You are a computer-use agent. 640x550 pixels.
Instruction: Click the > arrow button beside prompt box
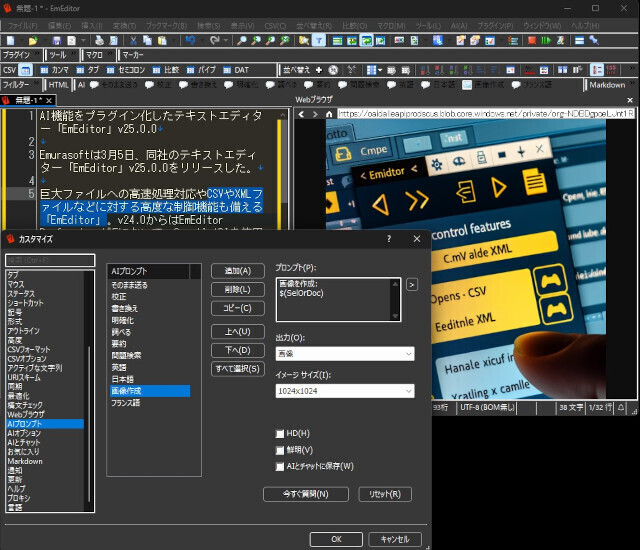pos(412,284)
